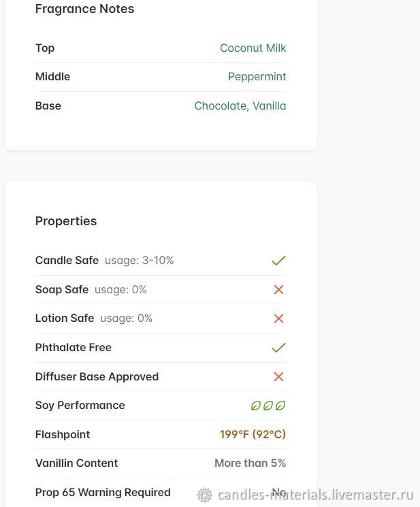Viewport: 420px width, 507px height.
Task: Click the watermark snowflake logo icon
Action: [205, 495]
